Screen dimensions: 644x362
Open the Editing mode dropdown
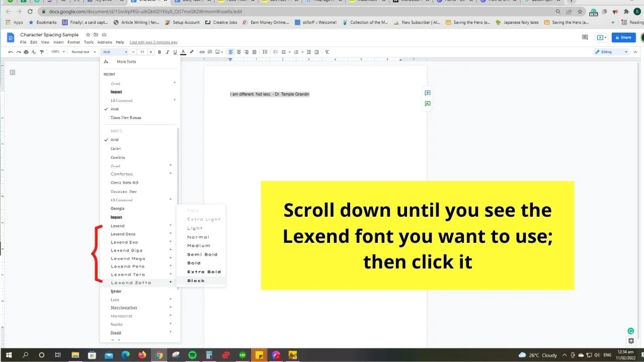coord(610,52)
